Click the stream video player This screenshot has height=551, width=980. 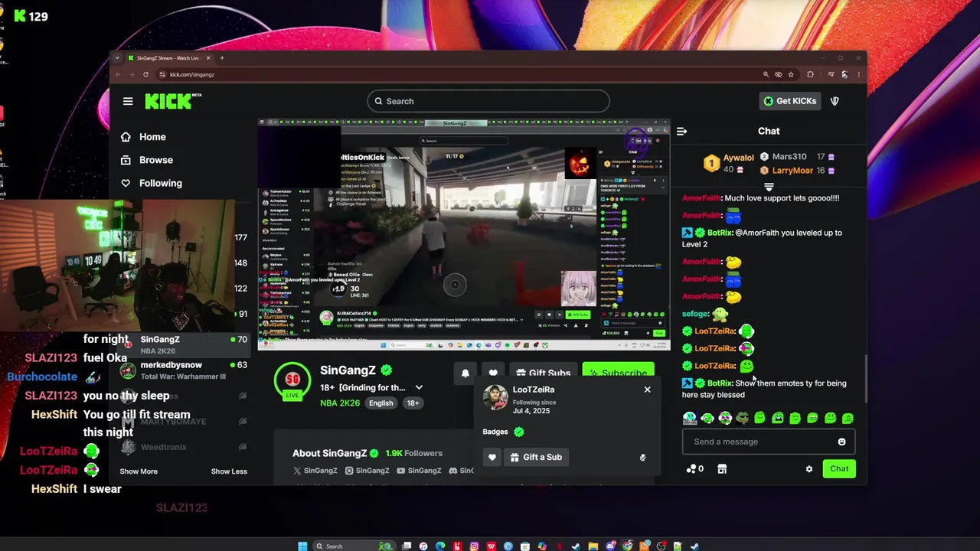pyautogui.click(x=464, y=235)
